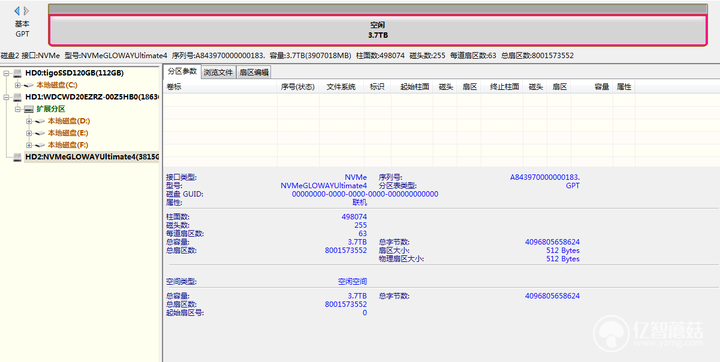
Task: Click the GPT label under 基本
Action: pyautogui.click(x=22, y=34)
